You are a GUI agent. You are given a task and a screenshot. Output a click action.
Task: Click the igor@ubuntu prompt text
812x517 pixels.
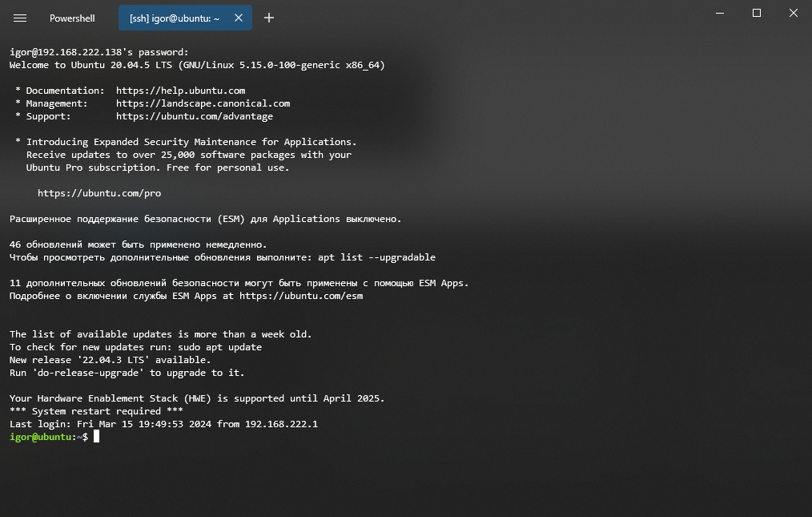pyautogui.click(x=40, y=437)
